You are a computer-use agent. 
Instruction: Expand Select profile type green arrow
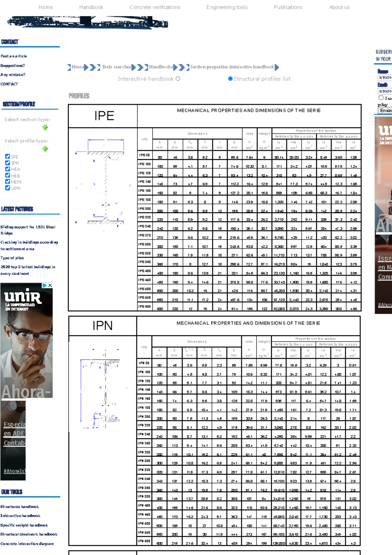(45, 149)
